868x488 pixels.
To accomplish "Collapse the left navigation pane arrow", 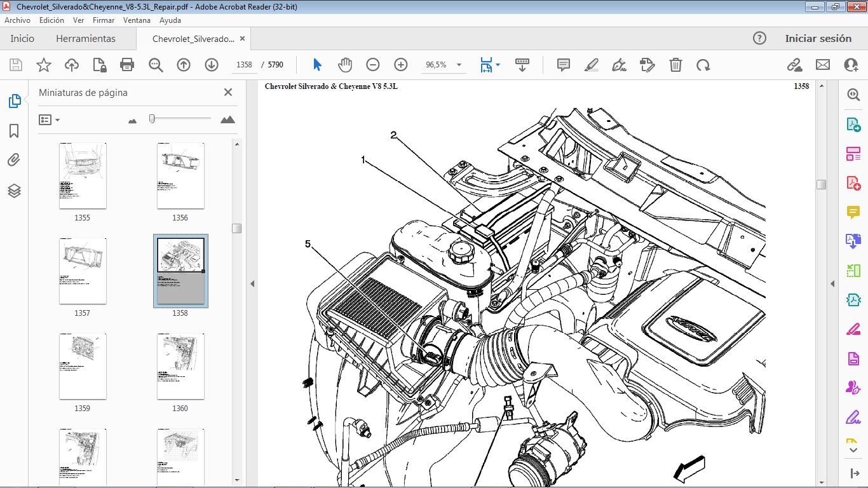I will pos(252,284).
